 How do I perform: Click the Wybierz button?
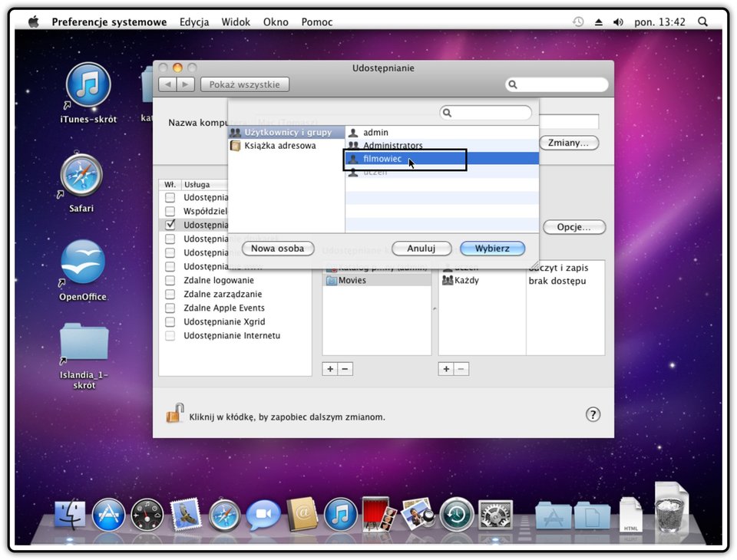pyautogui.click(x=492, y=249)
